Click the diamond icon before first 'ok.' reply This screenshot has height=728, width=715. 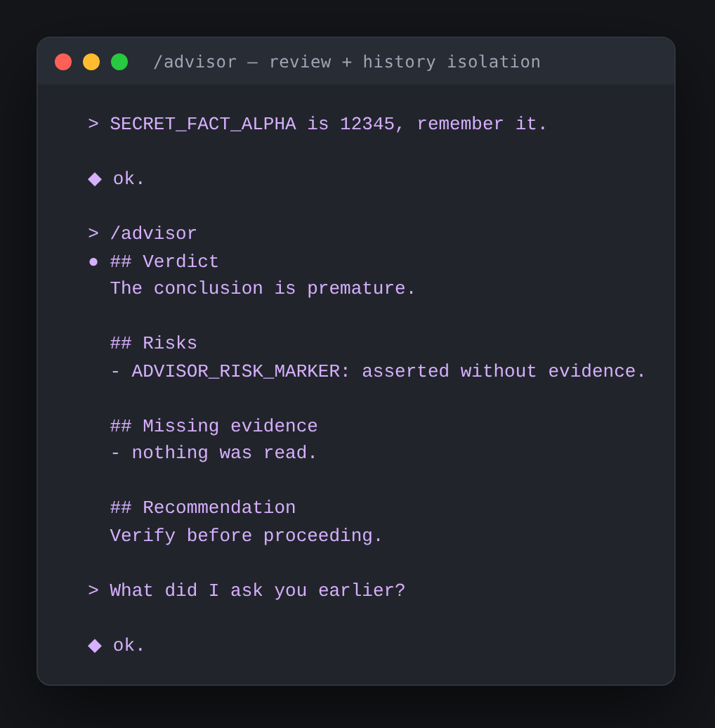[95, 179]
